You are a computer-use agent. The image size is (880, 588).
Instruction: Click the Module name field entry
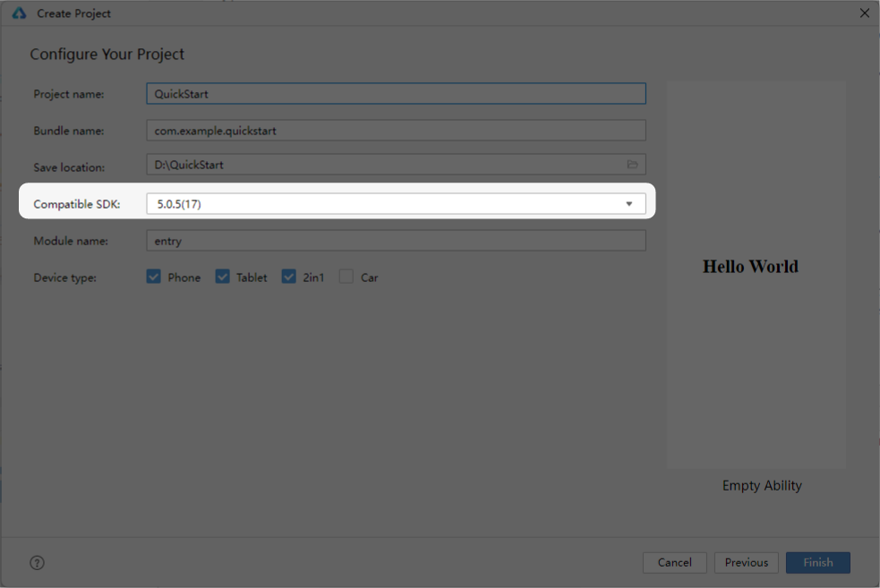pos(397,241)
